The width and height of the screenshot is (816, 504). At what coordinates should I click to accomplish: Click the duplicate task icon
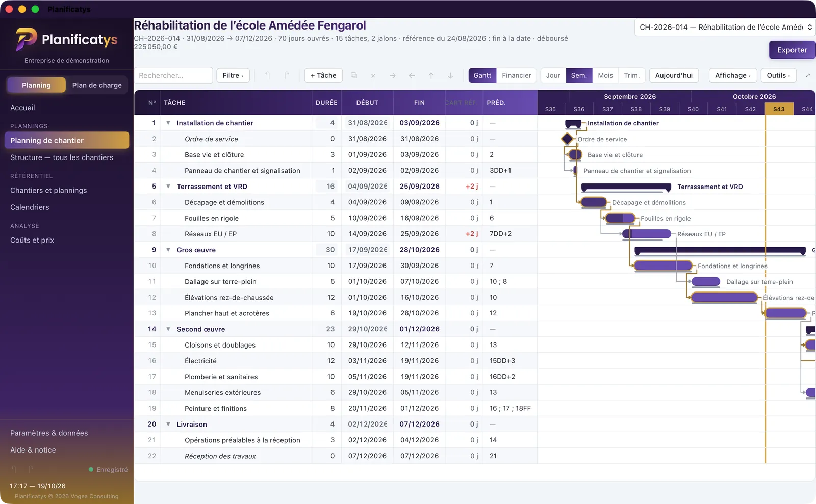[x=354, y=75]
